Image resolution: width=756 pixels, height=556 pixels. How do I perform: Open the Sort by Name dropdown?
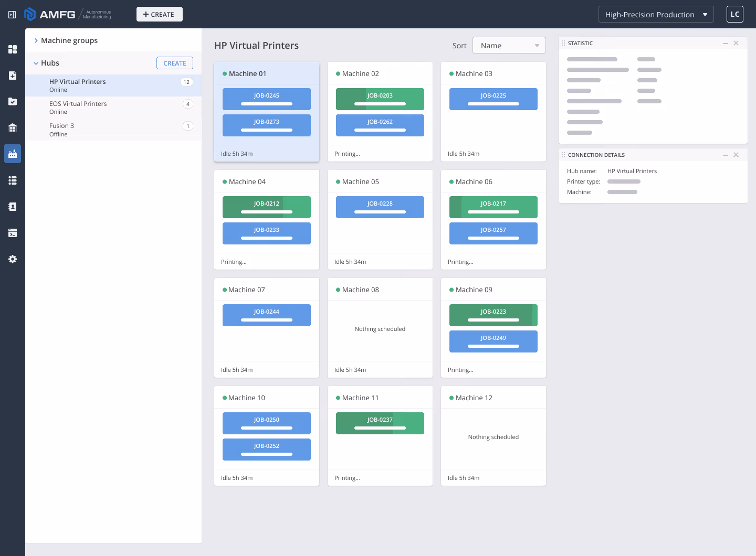(x=509, y=46)
